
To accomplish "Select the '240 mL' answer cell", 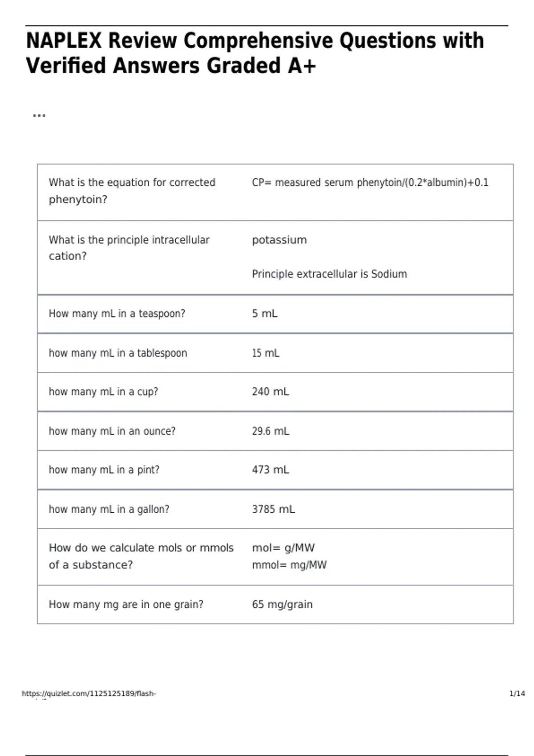I will click(270, 392).
